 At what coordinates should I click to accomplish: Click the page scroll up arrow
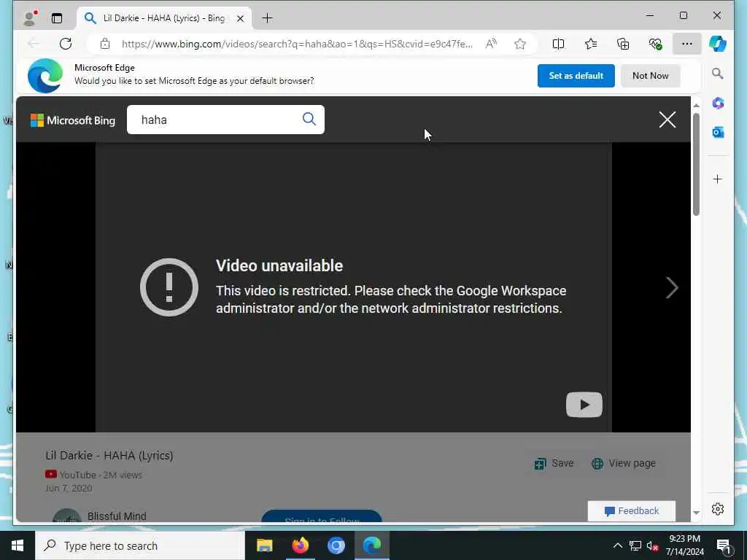(696, 105)
